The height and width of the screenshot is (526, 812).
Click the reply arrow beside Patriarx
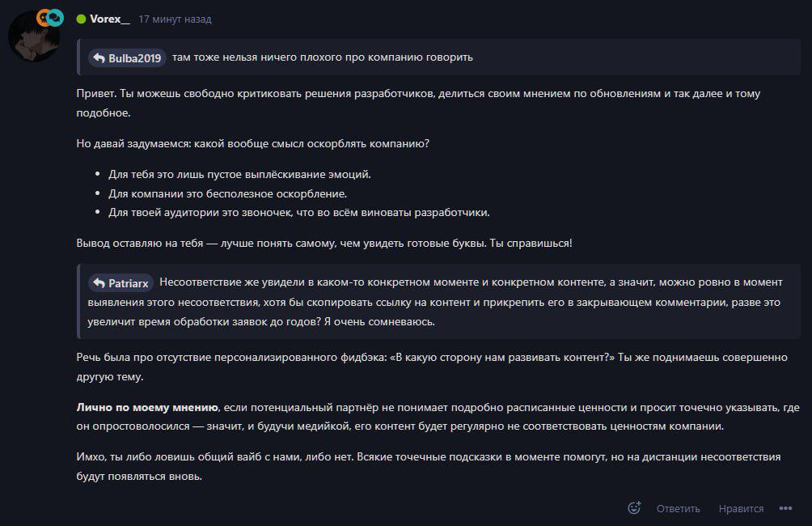pyautogui.click(x=99, y=282)
